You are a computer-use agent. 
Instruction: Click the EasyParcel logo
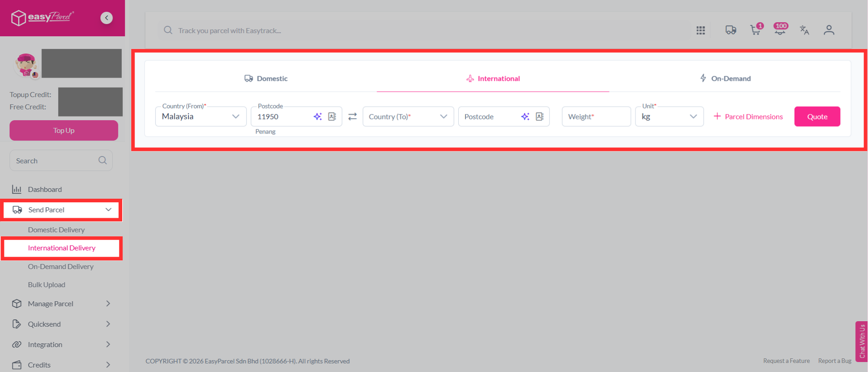[42, 18]
